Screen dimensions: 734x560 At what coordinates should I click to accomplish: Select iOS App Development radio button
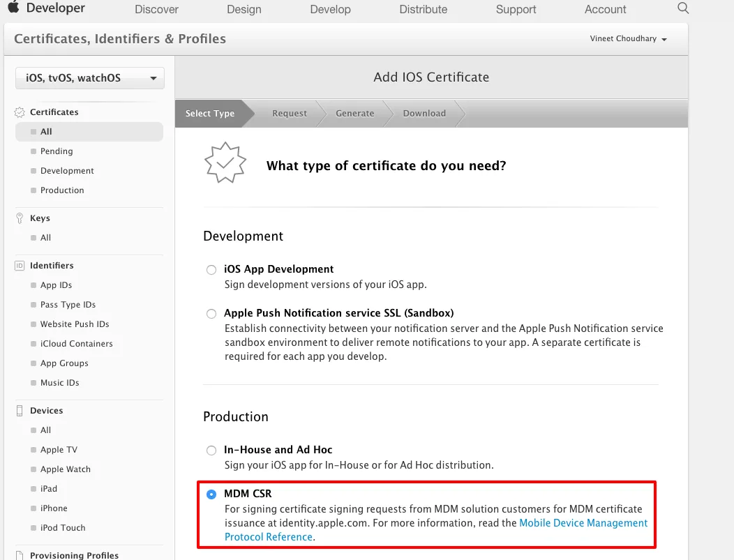pyautogui.click(x=211, y=270)
